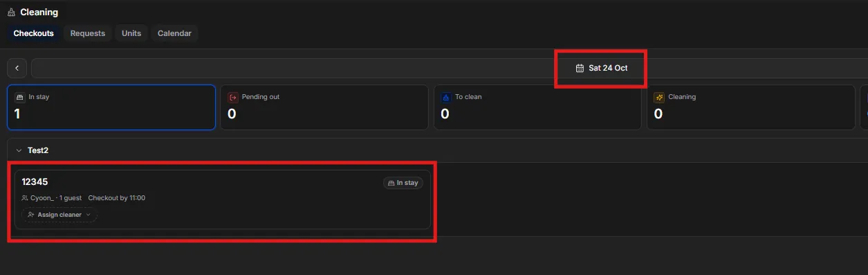Open the Assign cleaner dropdown

click(x=59, y=215)
